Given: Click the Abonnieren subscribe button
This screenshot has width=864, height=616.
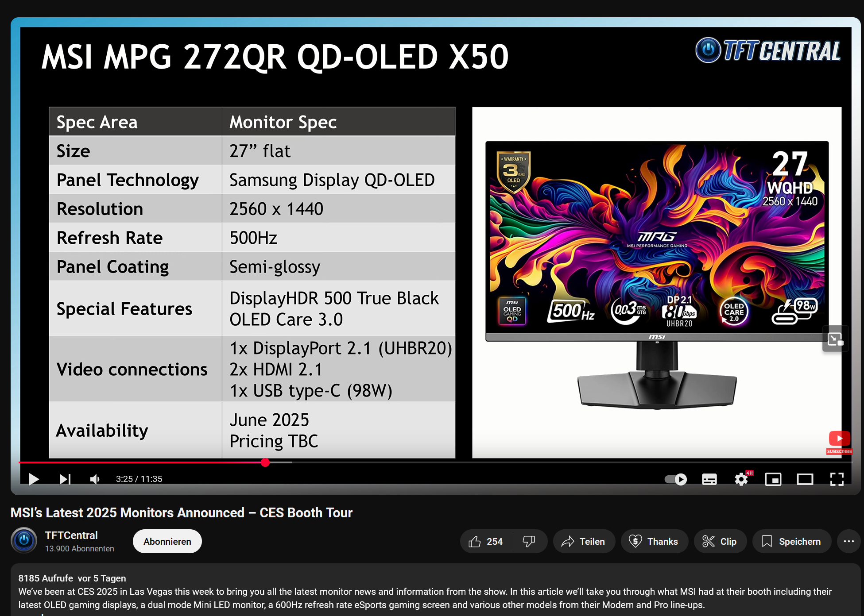Looking at the screenshot, I should 167,541.
